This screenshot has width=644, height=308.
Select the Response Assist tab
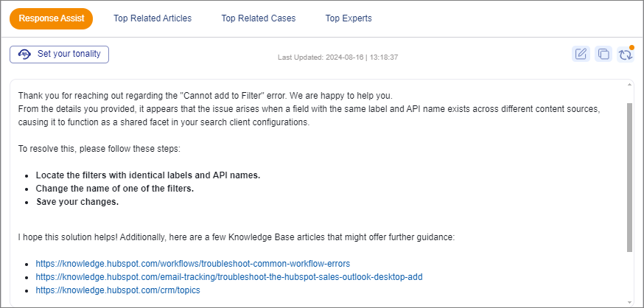tap(51, 18)
